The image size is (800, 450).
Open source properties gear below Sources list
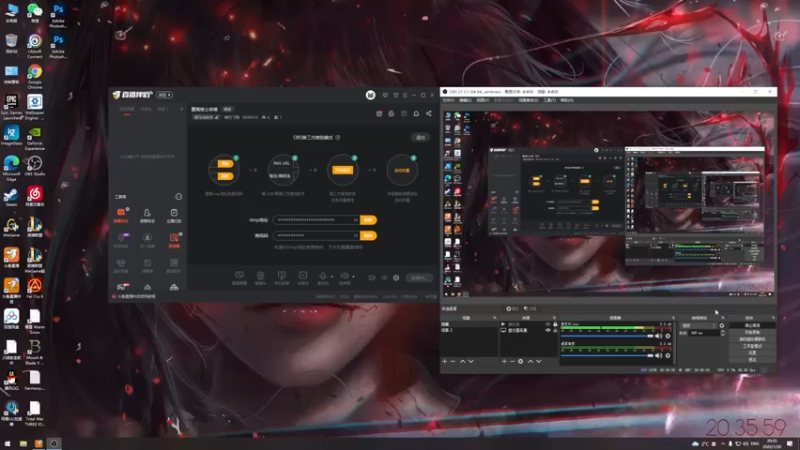pos(520,361)
